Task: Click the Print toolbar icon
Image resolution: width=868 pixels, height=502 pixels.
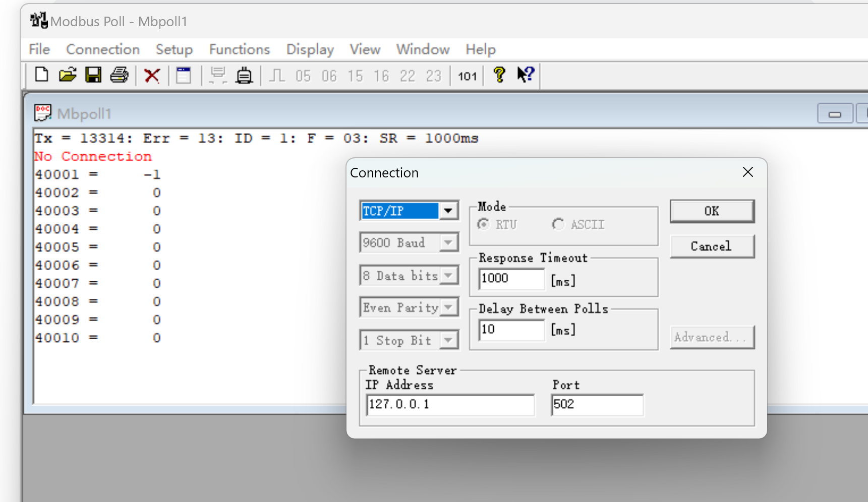Action: [x=120, y=75]
